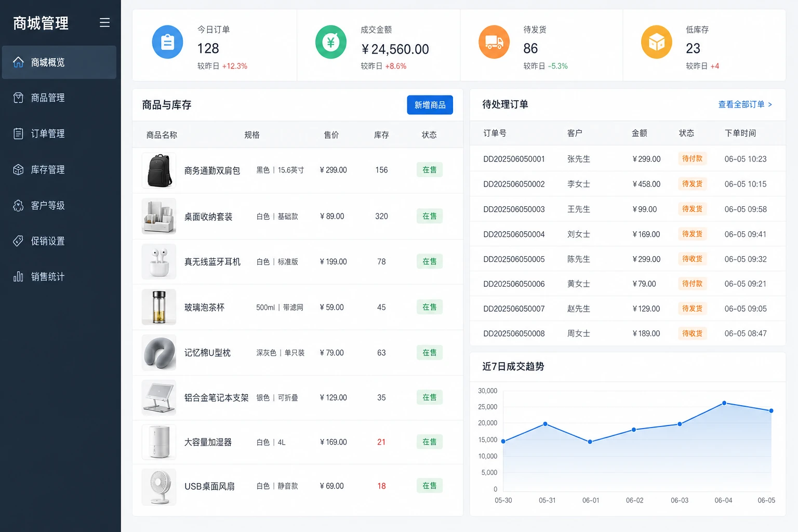
Task: Click the 06-05 data point on chart
Action: pos(771,410)
